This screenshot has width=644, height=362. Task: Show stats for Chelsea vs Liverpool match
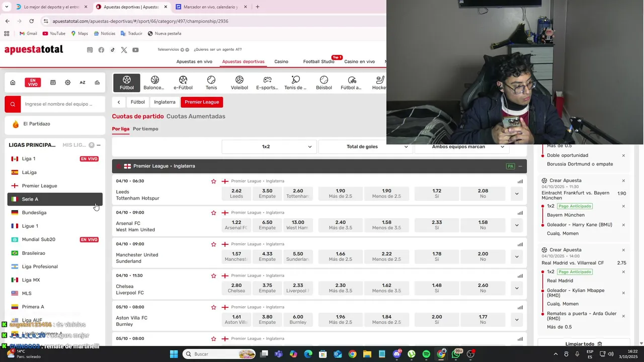(x=520, y=276)
